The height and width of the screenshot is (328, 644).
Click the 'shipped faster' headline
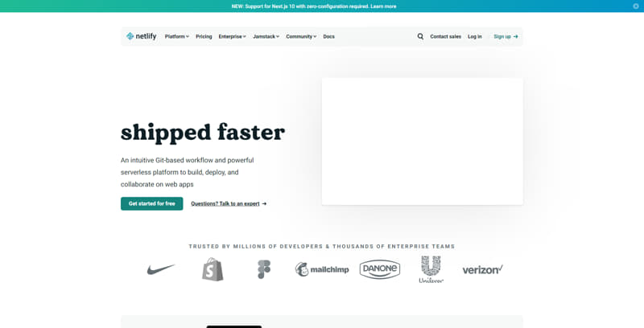point(203,133)
